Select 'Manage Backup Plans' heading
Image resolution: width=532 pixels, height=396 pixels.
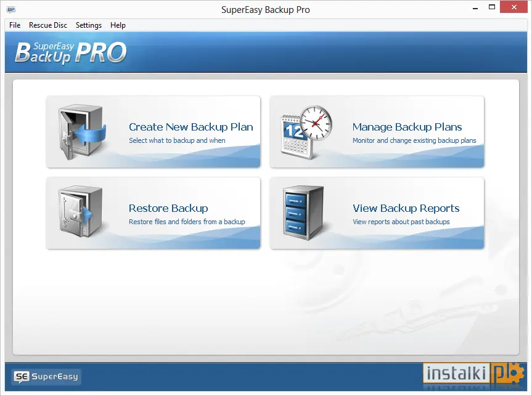coord(407,127)
